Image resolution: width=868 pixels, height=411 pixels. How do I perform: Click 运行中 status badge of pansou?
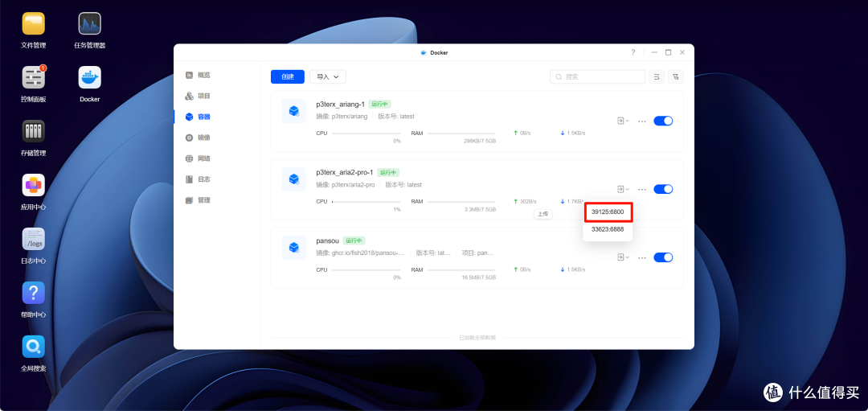point(354,240)
